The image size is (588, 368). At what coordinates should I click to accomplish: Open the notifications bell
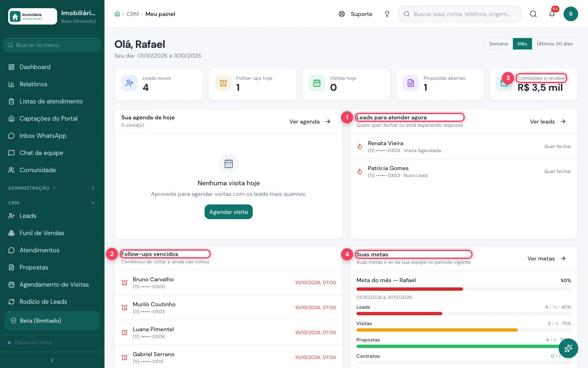552,14
